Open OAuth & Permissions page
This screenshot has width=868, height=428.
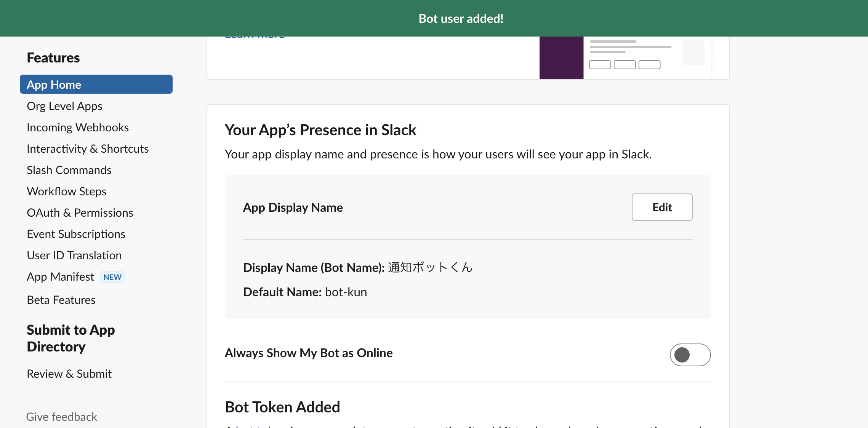click(80, 212)
